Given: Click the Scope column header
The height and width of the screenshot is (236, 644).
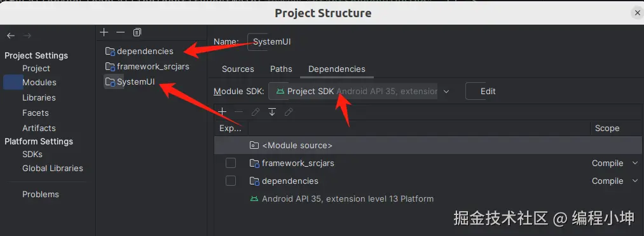Looking at the screenshot, I should pyautogui.click(x=607, y=128).
